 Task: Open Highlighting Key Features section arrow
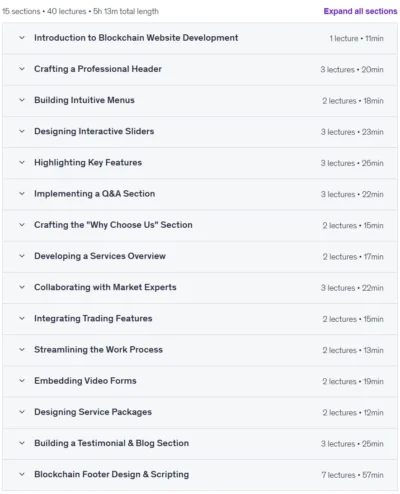[22, 163]
